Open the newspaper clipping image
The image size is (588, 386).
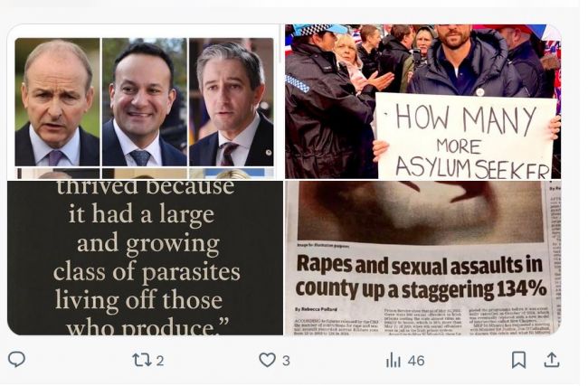pos(423,259)
